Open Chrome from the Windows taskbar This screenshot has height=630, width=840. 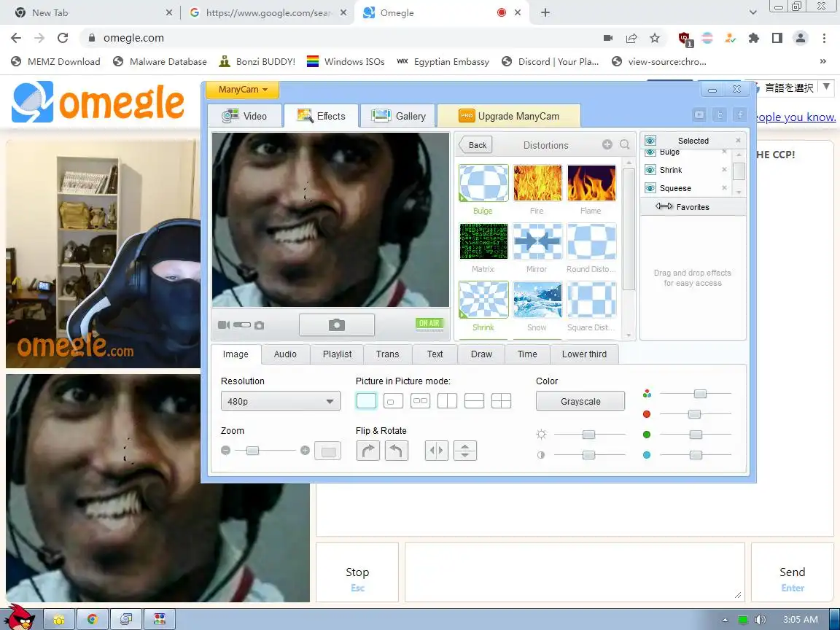click(x=93, y=619)
